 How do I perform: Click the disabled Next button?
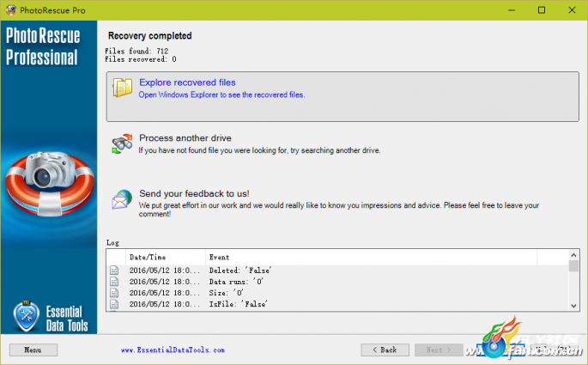point(439,350)
